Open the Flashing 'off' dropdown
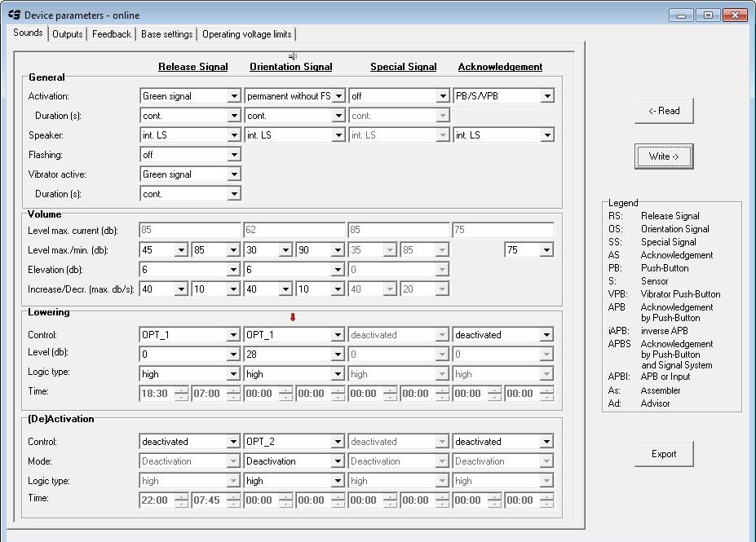 (x=190, y=155)
